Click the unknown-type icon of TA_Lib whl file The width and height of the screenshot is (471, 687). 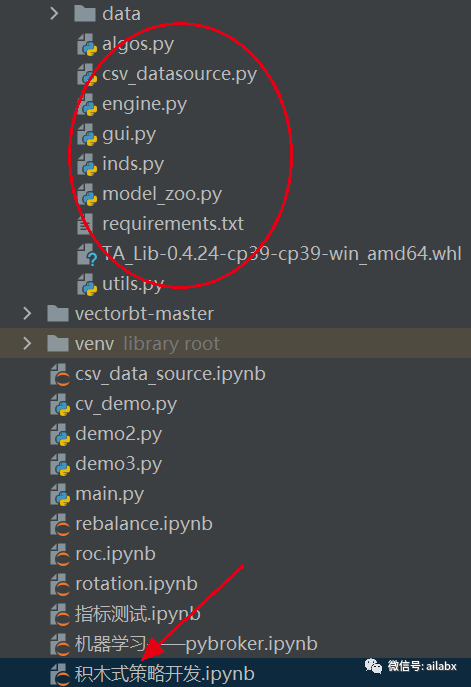coord(87,255)
